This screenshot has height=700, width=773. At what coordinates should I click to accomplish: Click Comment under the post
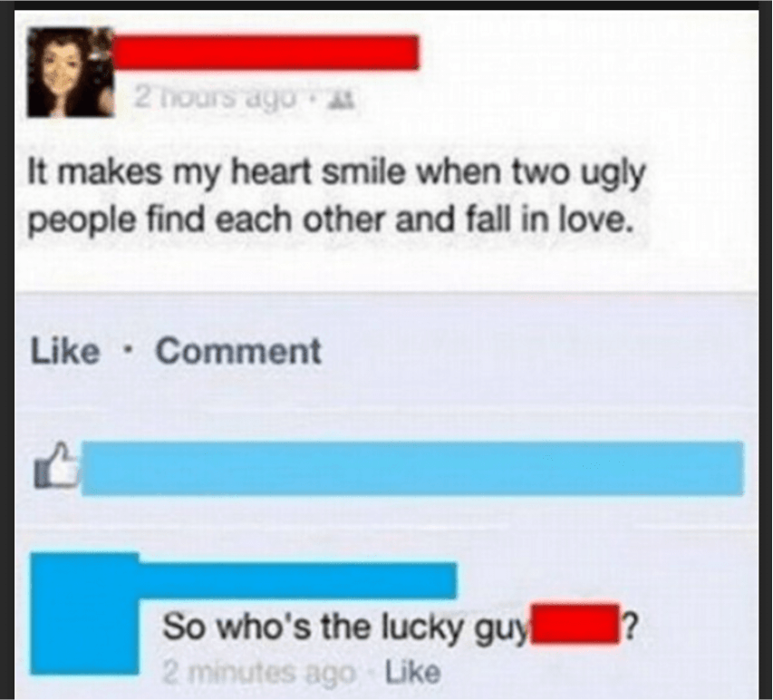[x=238, y=351]
